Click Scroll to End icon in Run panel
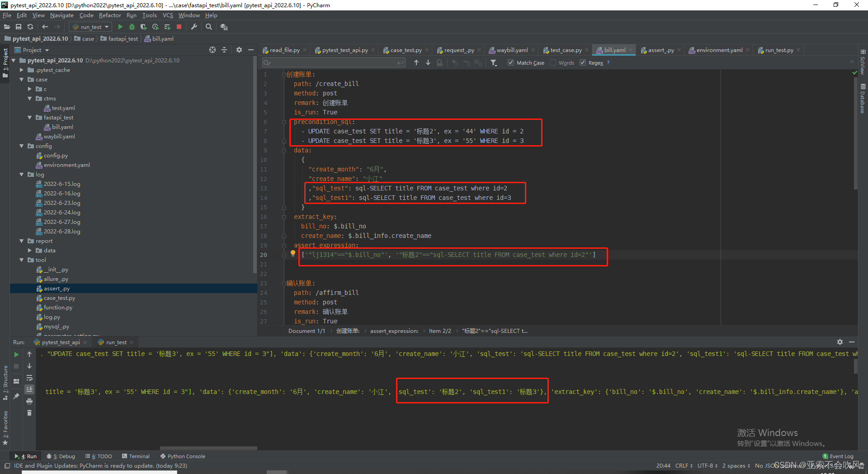The image size is (868, 474). pos(29,389)
